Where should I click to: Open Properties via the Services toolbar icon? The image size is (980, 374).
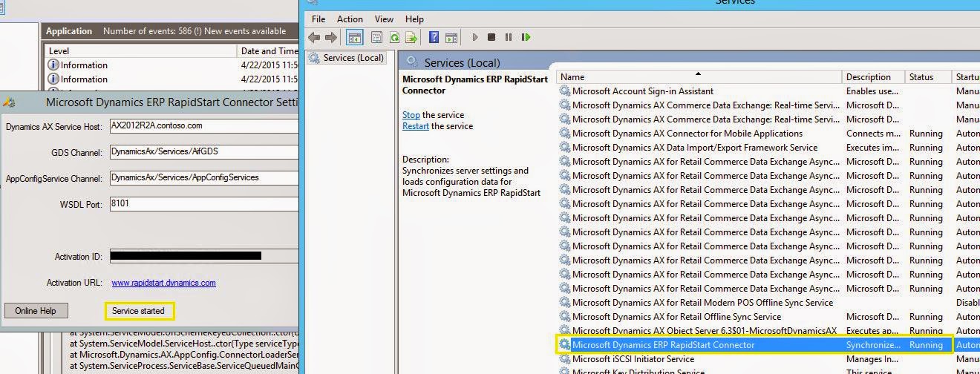point(377,37)
